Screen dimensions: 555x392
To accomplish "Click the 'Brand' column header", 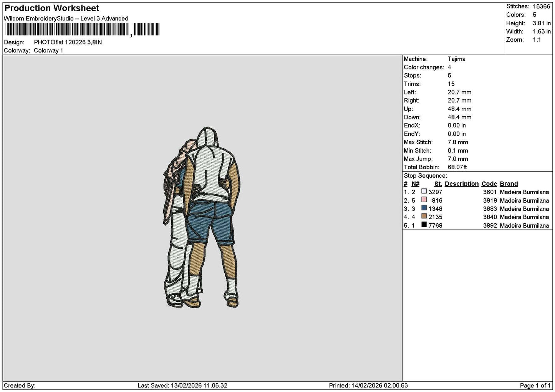I will tap(509, 184).
